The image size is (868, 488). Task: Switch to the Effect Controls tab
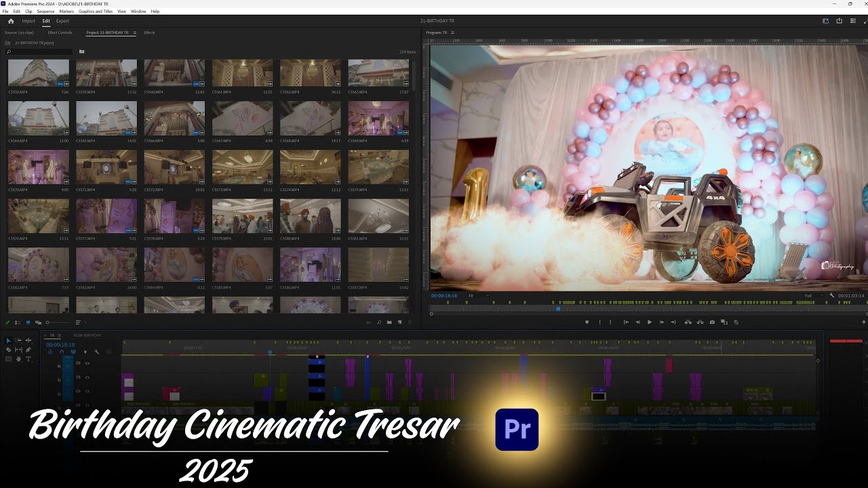[60, 33]
